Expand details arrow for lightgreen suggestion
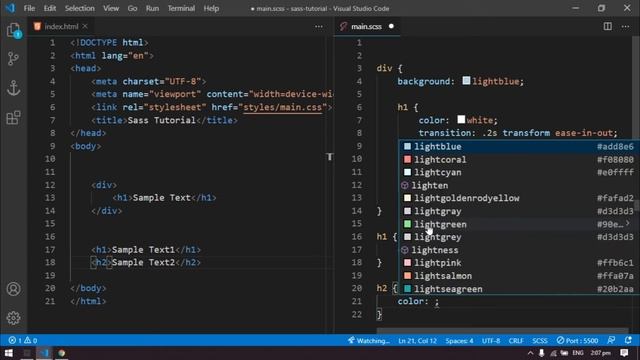The image size is (640, 360). pyautogui.click(x=628, y=223)
